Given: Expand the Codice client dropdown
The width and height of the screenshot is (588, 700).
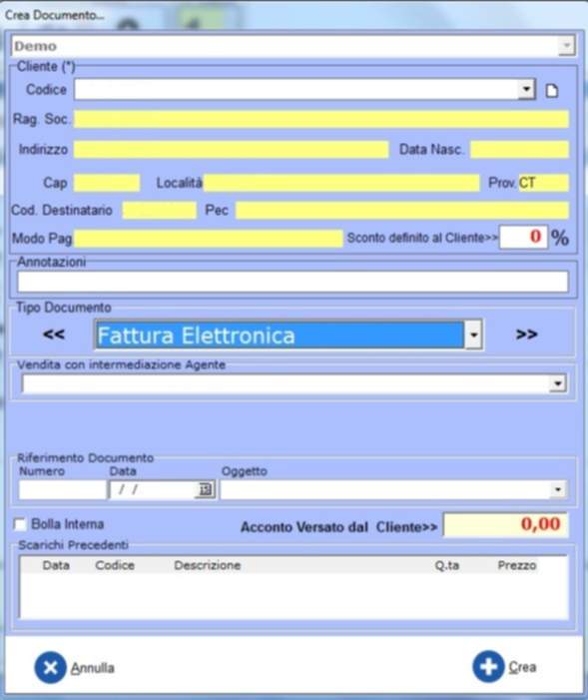Looking at the screenshot, I should pyautogui.click(x=526, y=89).
